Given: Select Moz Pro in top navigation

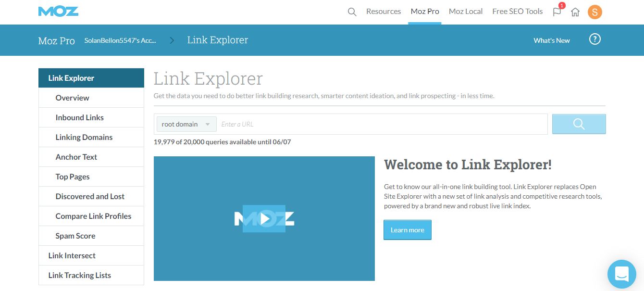Looking at the screenshot, I should [425, 12].
